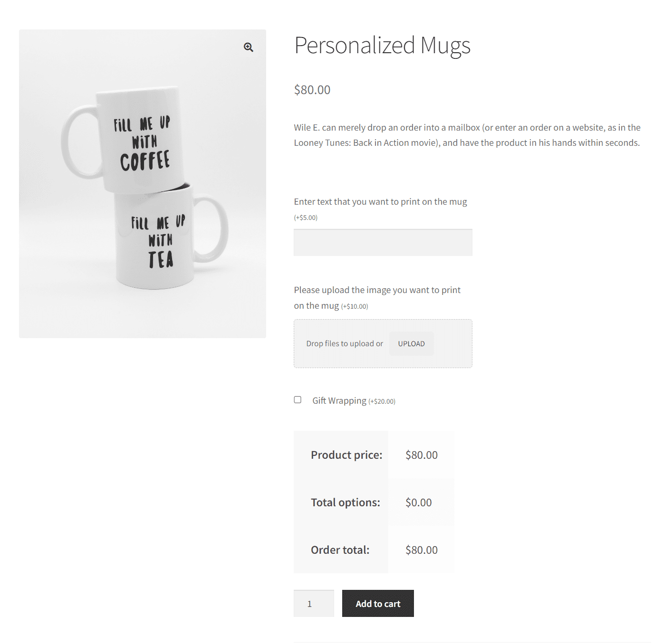
Task: Click the Order total amount value
Action: click(x=422, y=550)
